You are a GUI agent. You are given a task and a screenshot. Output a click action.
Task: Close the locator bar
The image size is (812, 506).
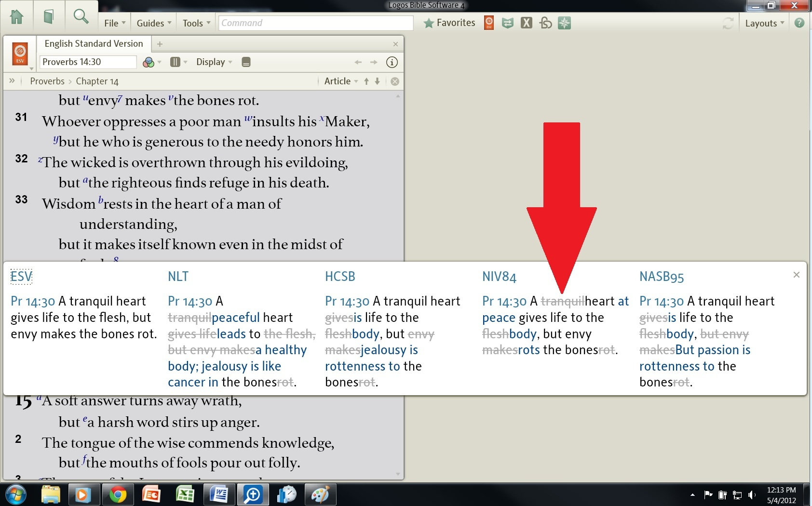point(395,81)
